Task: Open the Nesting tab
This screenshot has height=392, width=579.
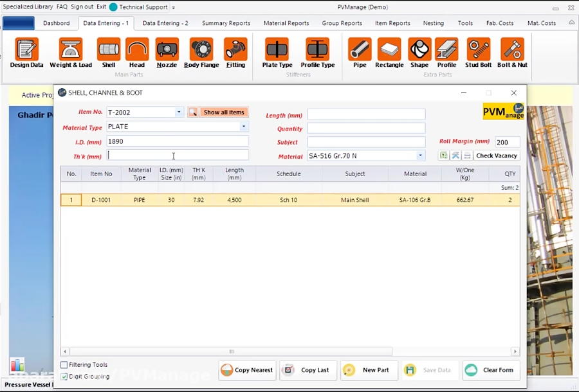Action: 434,23
